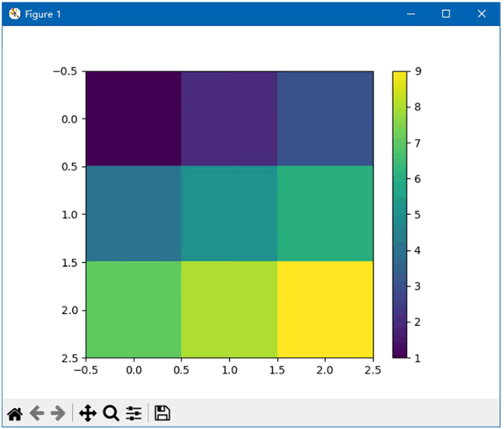The image size is (504, 429).
Task: Click the yellow top of the colorbar
Action: tap(400, 76)
